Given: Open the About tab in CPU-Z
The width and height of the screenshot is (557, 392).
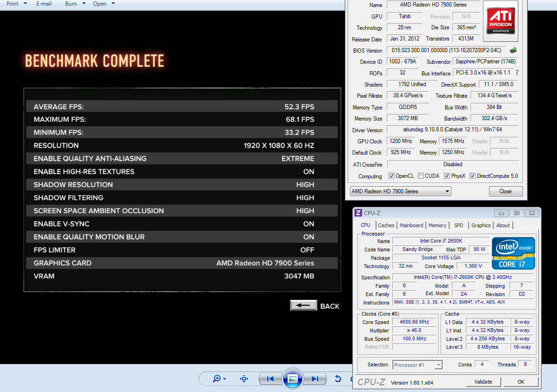Looking at the screenshot, I should point(503,225).
